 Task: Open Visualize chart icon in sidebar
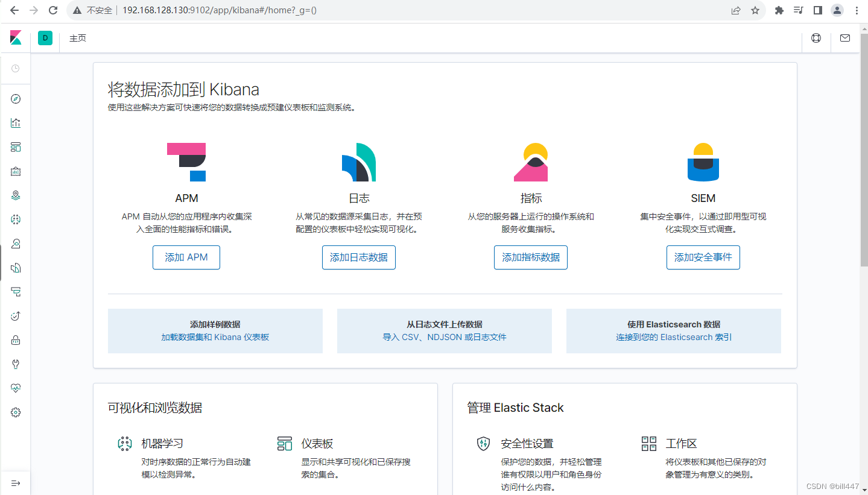[16, 123]
